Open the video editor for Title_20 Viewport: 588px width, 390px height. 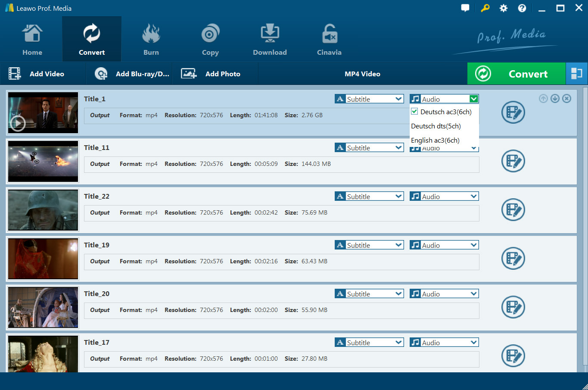[x=513, y=307]
